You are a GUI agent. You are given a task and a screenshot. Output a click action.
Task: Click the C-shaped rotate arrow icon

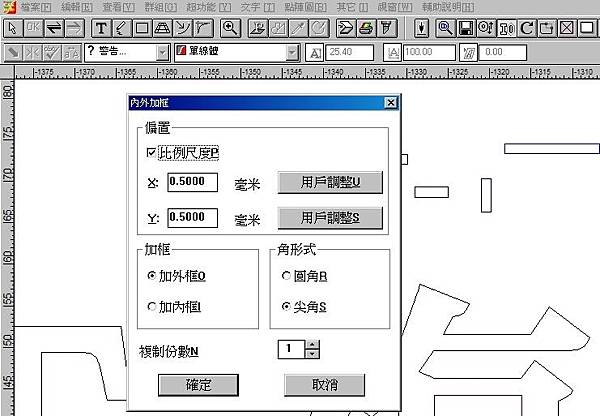tap(527, 28)
